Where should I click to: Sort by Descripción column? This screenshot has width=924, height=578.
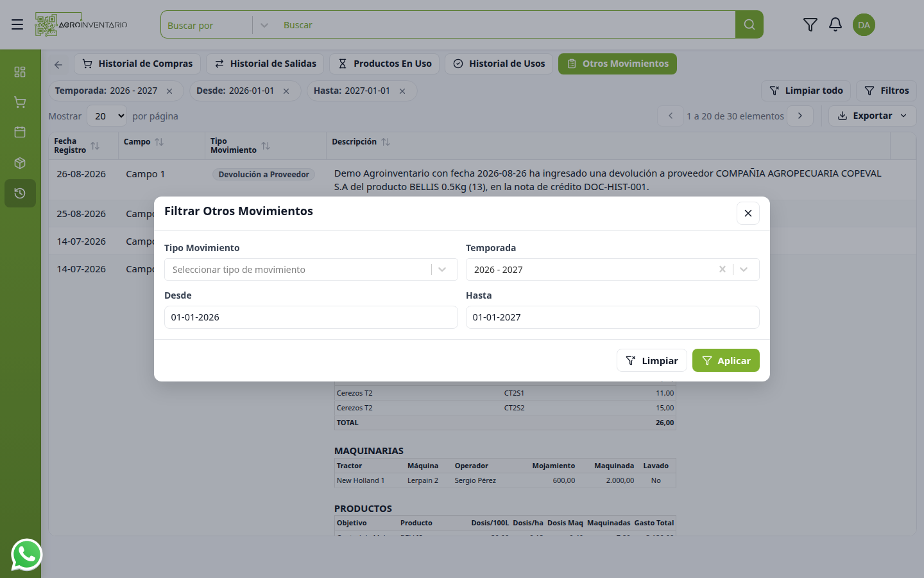click(386, 142)
